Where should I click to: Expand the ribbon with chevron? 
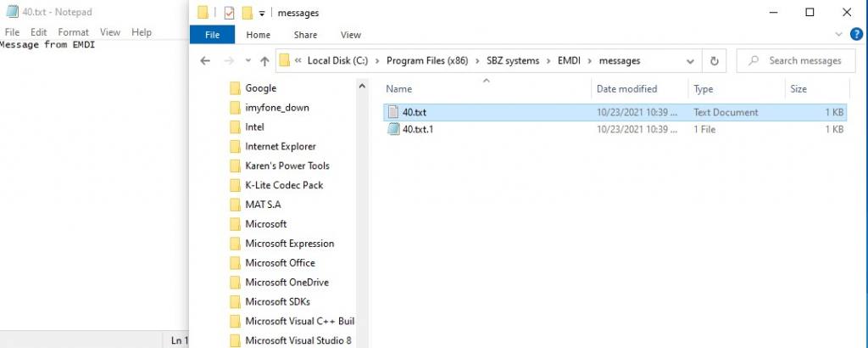coord(838,34)
